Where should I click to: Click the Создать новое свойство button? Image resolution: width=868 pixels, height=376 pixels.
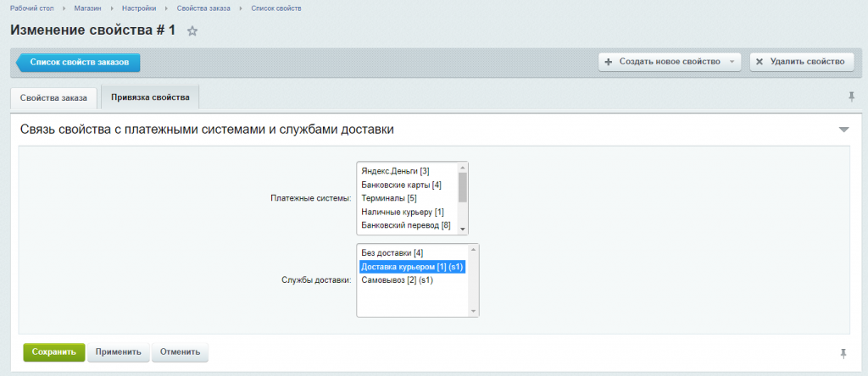coord(662,62)
